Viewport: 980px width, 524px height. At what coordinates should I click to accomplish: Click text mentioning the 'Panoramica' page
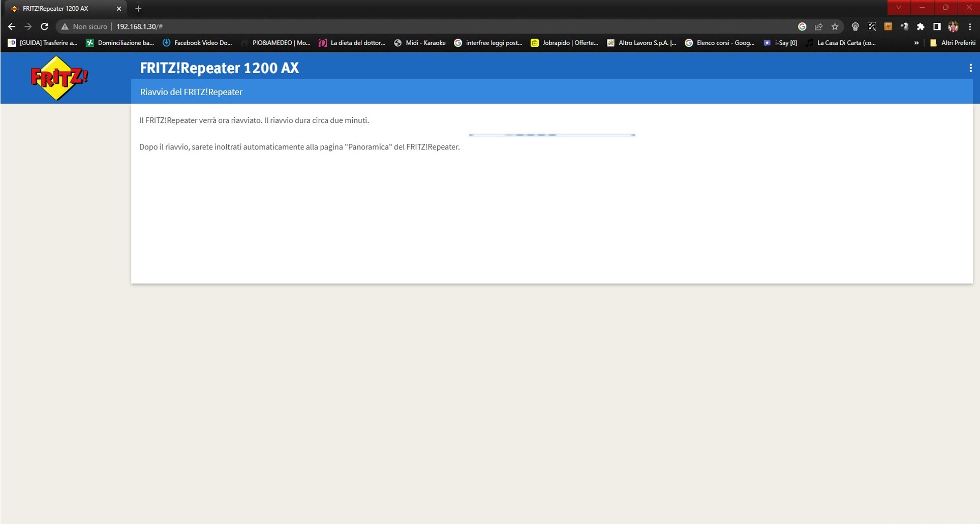click(x=299, y=147)
